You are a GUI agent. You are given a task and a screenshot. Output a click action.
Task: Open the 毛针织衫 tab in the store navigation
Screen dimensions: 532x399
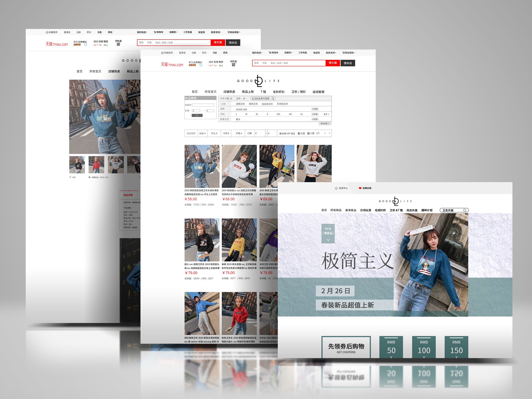(279, 92)
